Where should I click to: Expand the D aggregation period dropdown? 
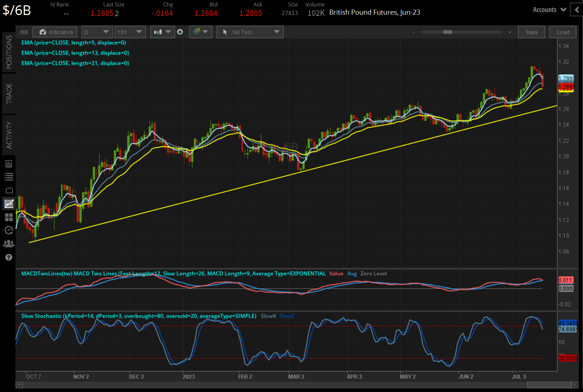97,32
